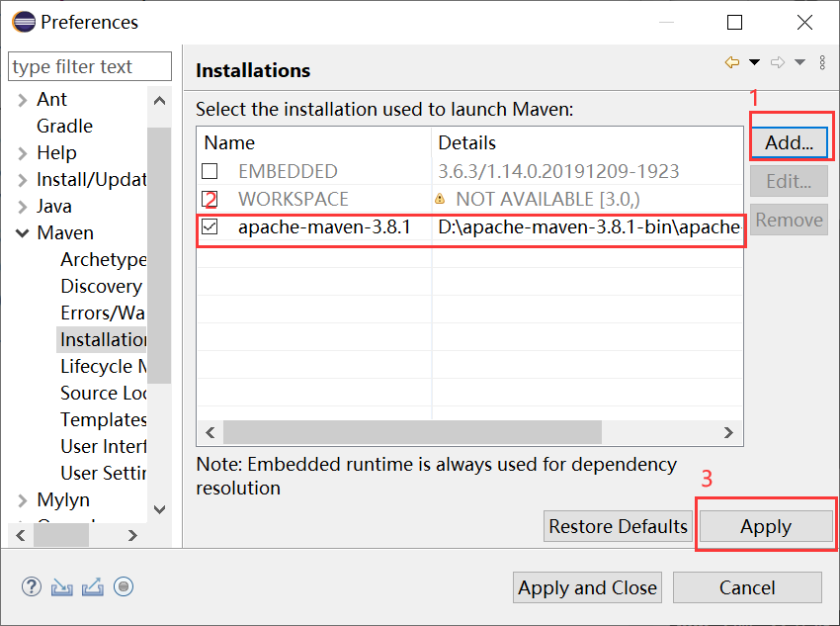The height and width of the screenshot is (626, 840).
Task: Click the Help question mark icon
Action: (x=32, y=586)
